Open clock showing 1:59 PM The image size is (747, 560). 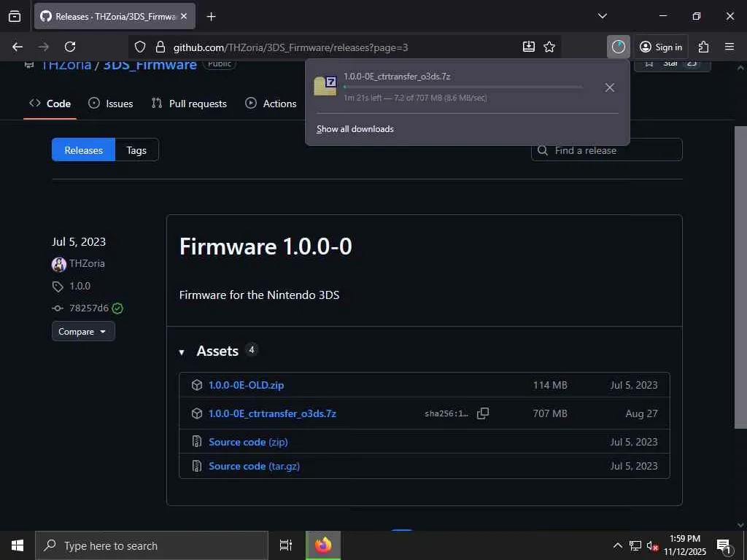pos(684,545)
